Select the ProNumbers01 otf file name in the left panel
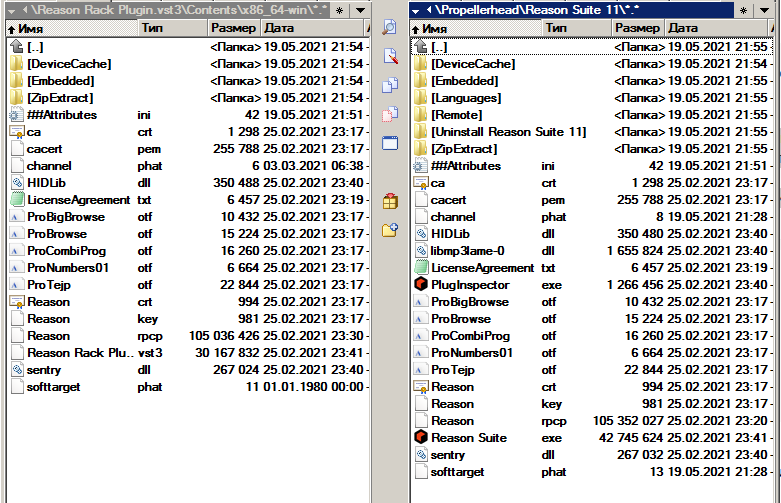 click(x=68, y=268)
